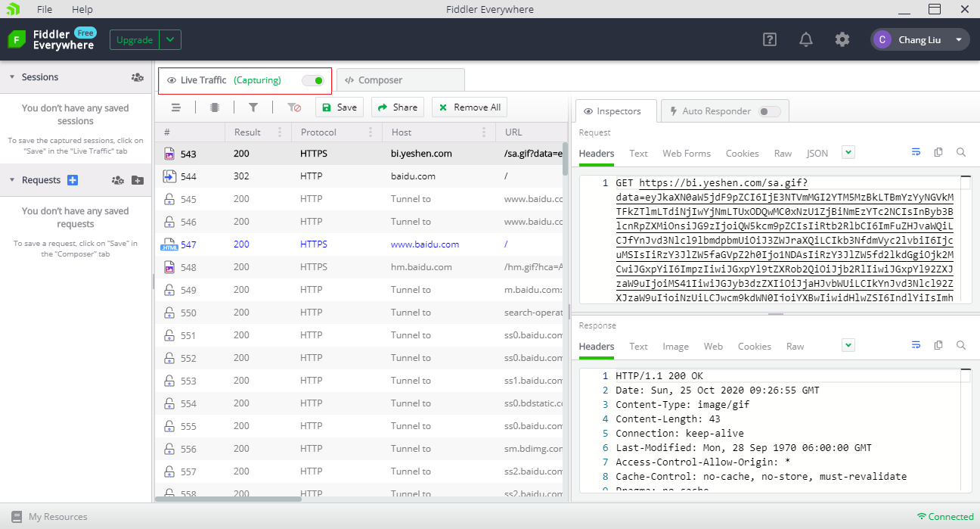
Task: Click the new request plus icon
Action: pos(73,180)
